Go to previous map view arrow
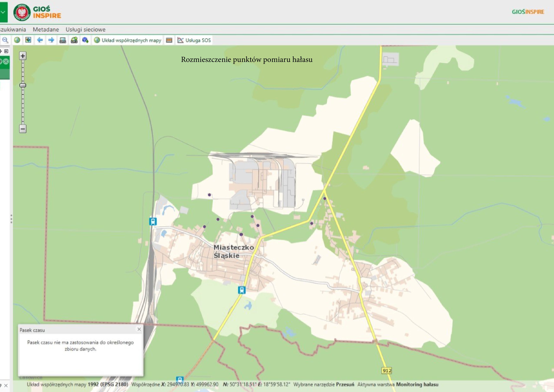554x392 pixels. point(40,40)
